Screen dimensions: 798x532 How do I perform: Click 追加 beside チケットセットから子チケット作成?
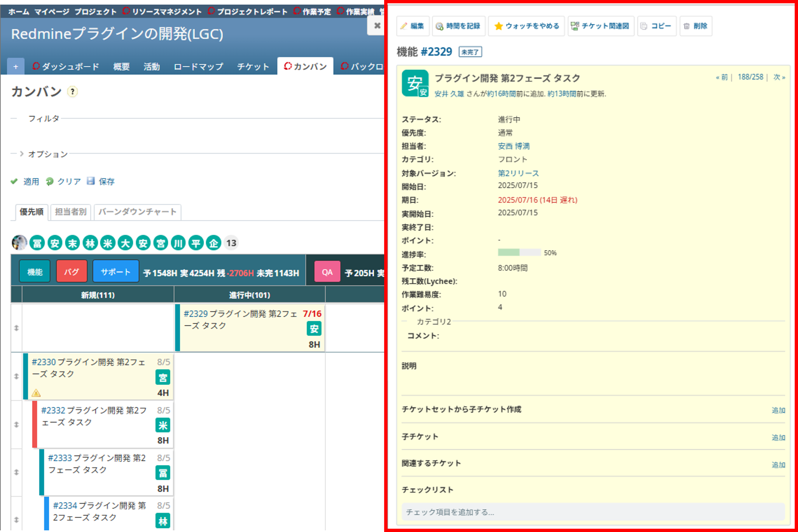point(778,411)
